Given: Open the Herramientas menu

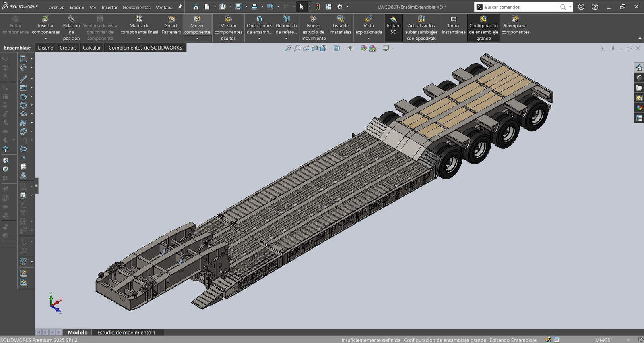Looking at the screenshot, I should [136, 7].
